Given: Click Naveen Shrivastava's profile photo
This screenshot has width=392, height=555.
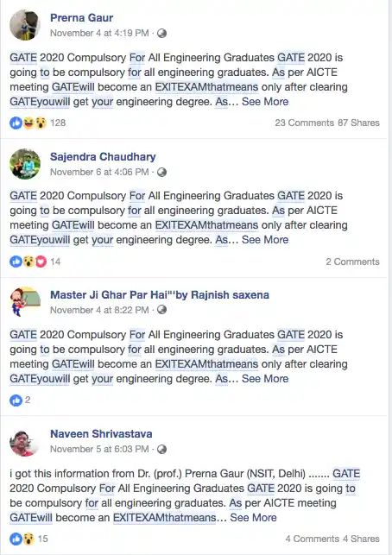Looking at the screenshot, I should click(24, 443).
